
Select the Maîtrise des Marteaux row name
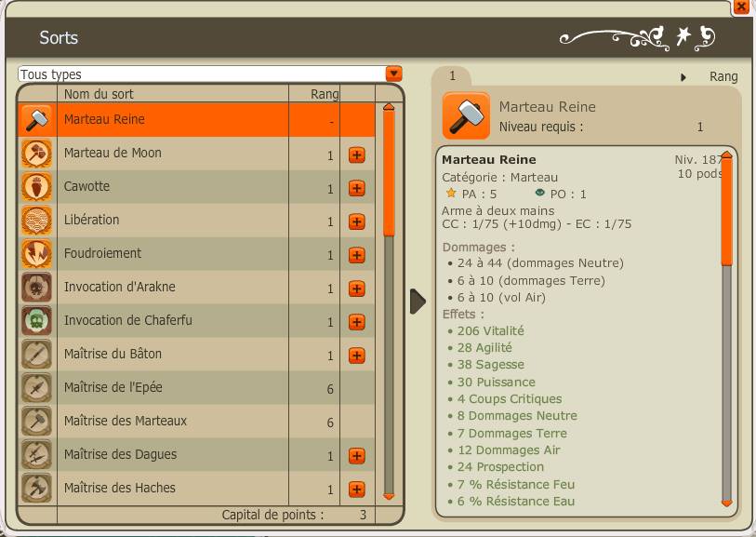click(x=126, y=421)
